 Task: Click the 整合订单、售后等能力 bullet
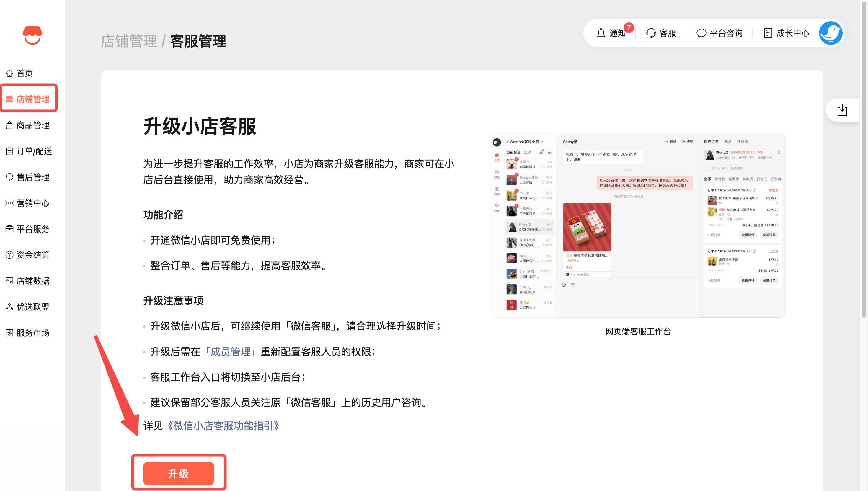pyautogui.click(x=239, y=266)
